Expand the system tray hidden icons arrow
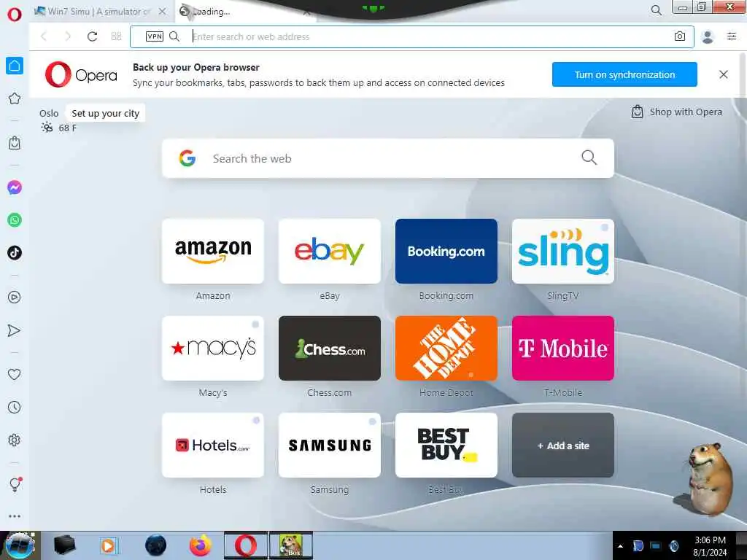747x560 pixels. [620, 546]
